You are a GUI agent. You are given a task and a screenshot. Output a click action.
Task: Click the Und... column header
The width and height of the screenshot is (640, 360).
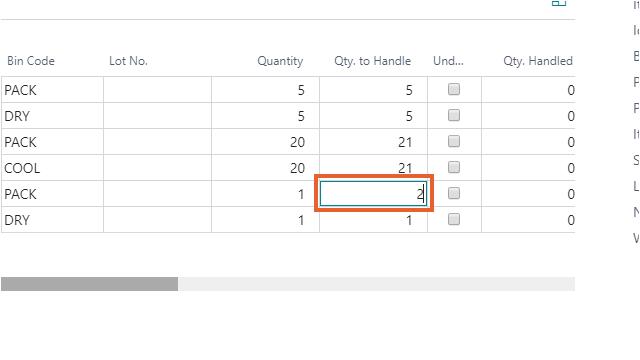(448, 61)
